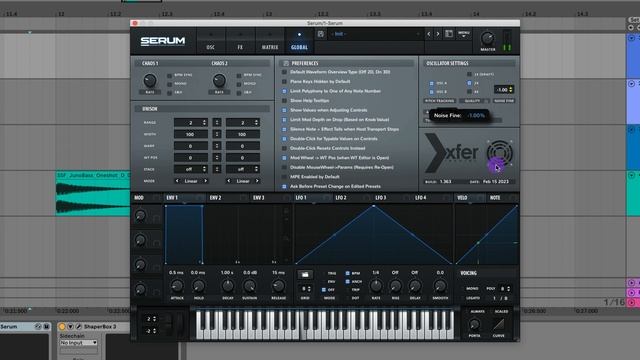Open the LFO shape folder icon
The height and width of the screenshot is (360, 640).
[305, 275]
